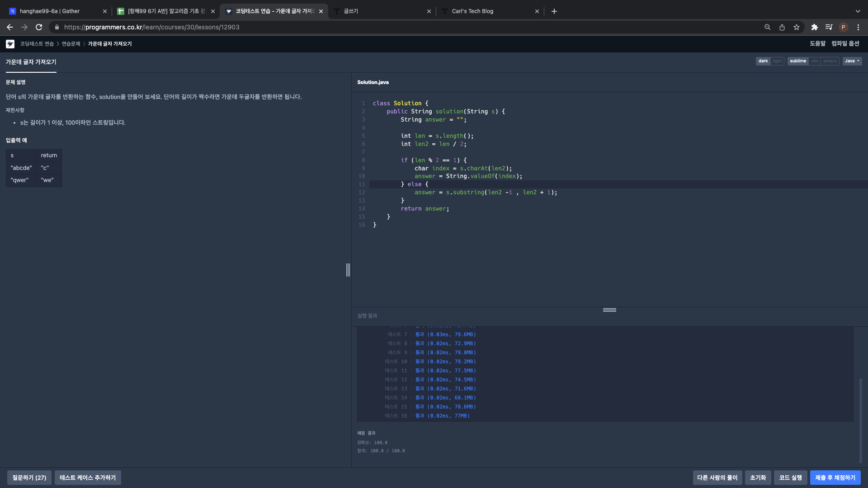
Task: Click the 제출 후 채점하기 button
Action: (x=835, y=478)
